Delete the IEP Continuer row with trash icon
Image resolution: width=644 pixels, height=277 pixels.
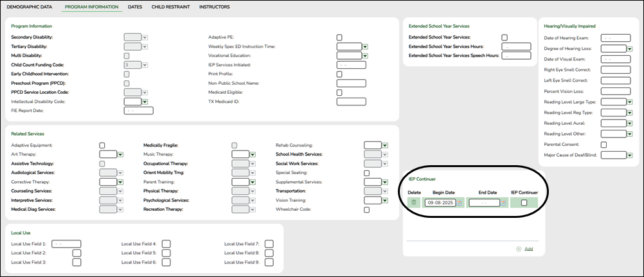click(x=414, y=202)
